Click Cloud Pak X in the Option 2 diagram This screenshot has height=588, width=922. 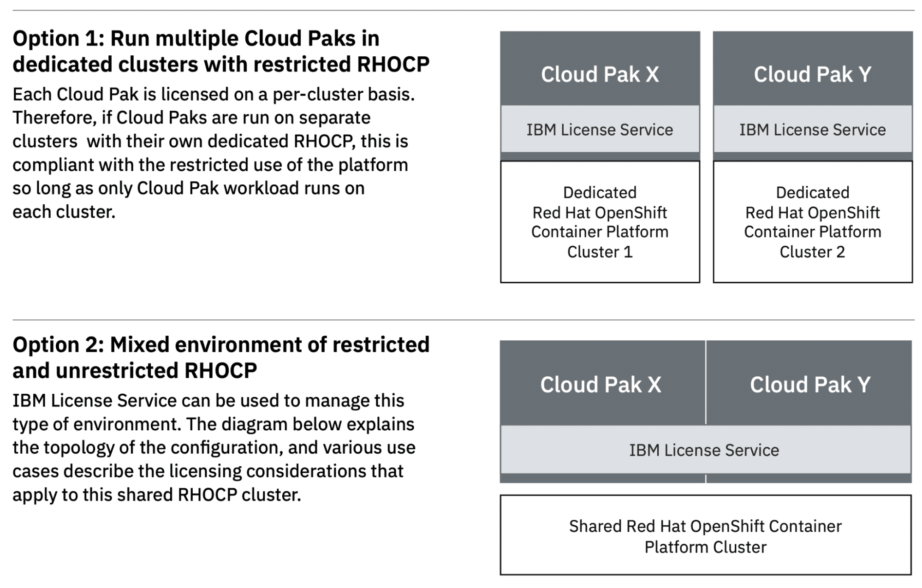(602, 383)
